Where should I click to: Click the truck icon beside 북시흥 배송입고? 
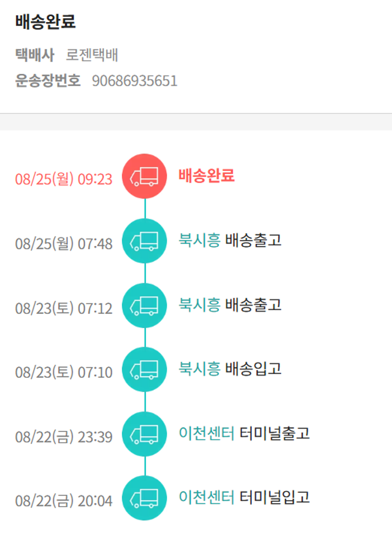tap(144, 370)
